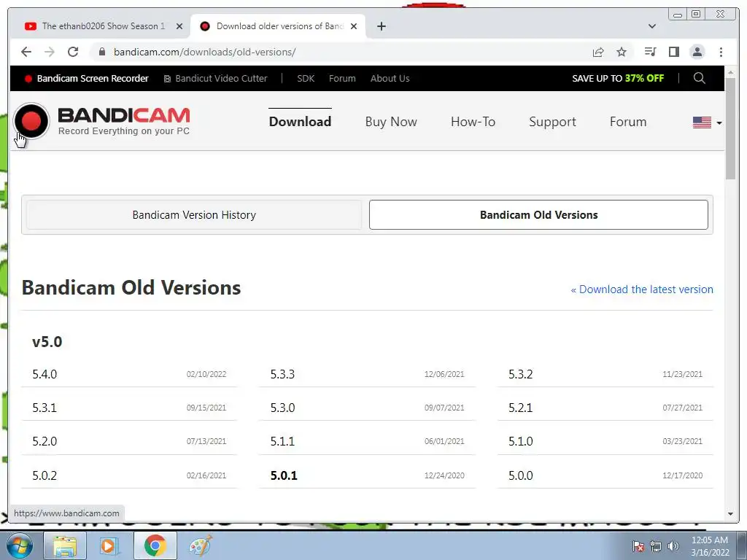Click the taskbar clock showing 12:05 AM
Screen dimensions: 747x560
pos(710,545)
